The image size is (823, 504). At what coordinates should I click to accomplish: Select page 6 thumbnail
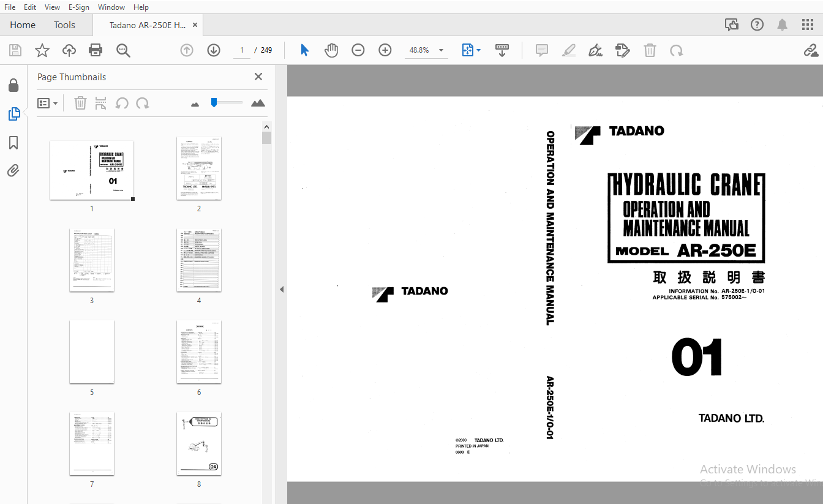point(199,352)
